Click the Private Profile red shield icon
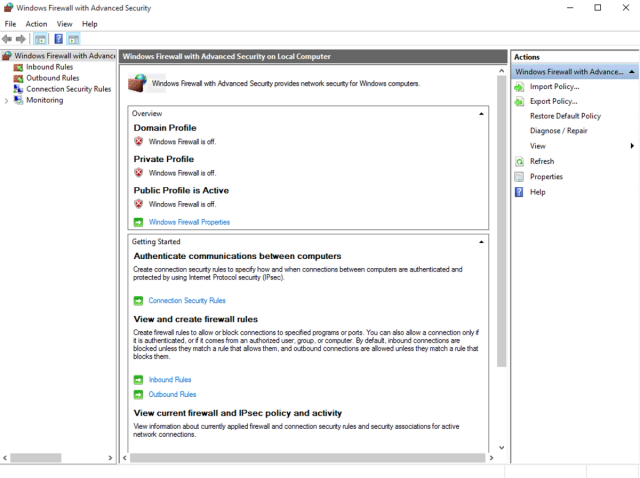The height and width of the screenshot is (478, 640). (x=139, y=173)
